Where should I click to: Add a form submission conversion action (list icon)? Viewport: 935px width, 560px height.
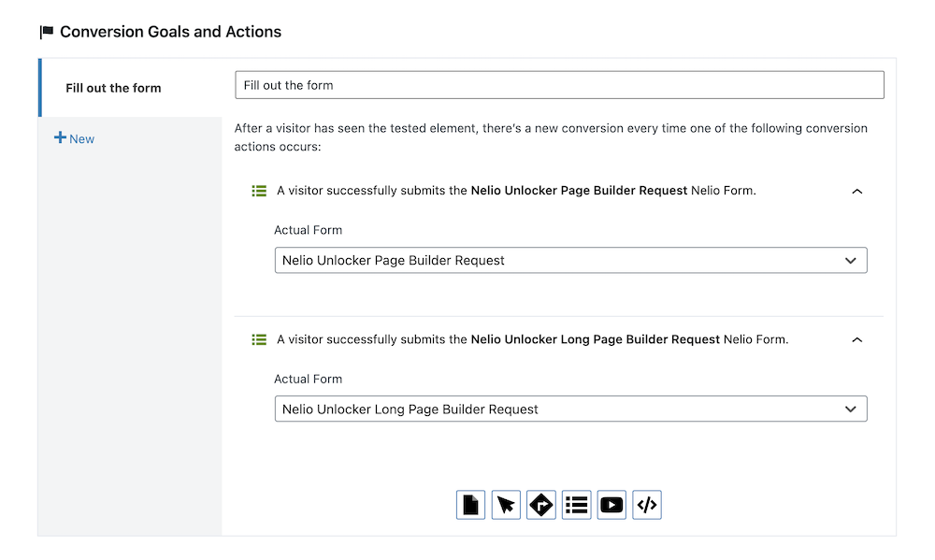576,505
